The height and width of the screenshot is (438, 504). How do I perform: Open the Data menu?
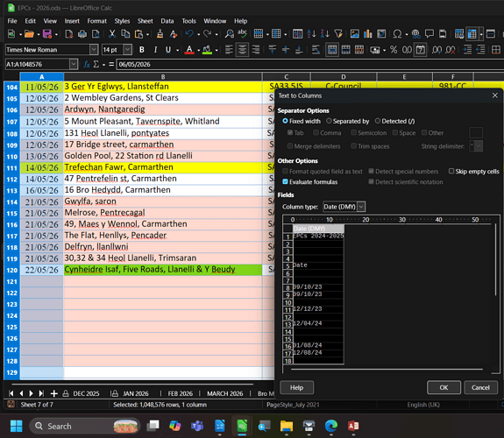[167, 21]
